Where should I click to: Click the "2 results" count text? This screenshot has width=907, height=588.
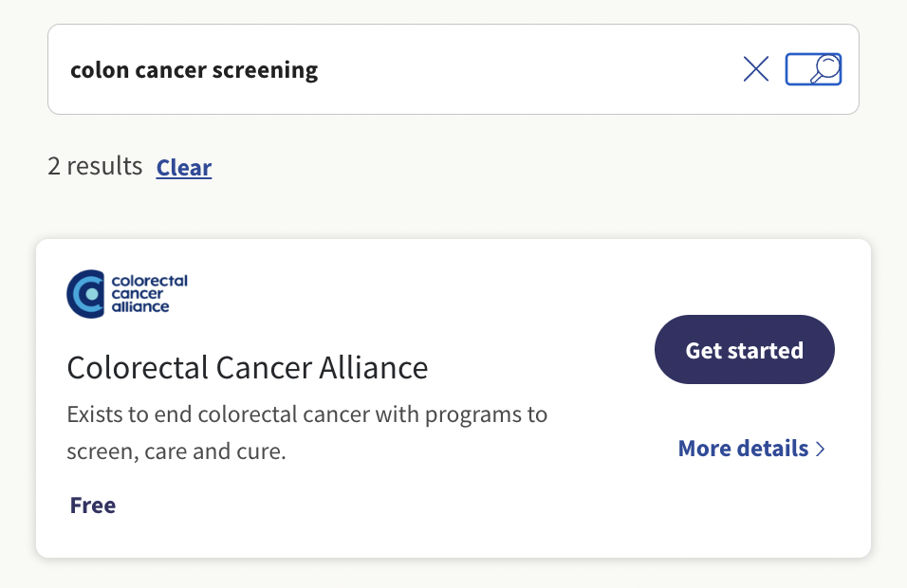point(95,166)
